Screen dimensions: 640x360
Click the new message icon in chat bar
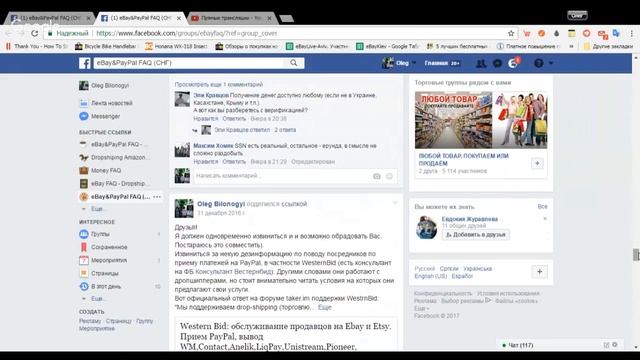tap(606, 345)
